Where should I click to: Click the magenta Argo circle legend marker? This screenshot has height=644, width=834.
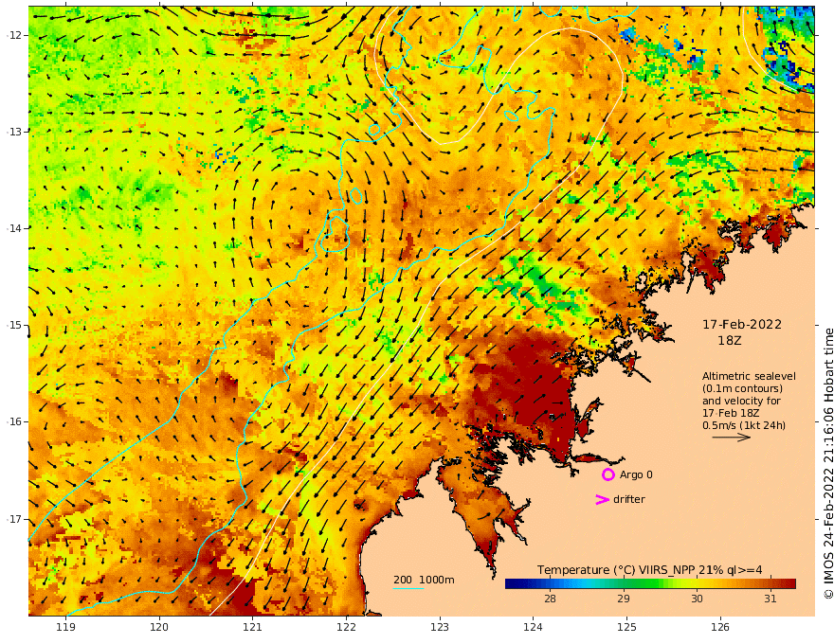[607, 474]
